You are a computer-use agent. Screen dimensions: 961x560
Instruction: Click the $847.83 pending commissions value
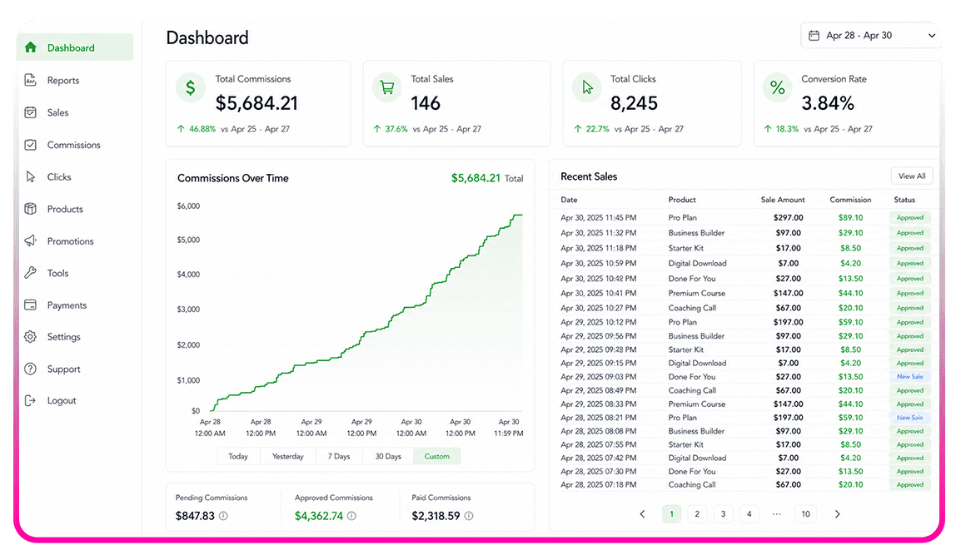[195, 516]
